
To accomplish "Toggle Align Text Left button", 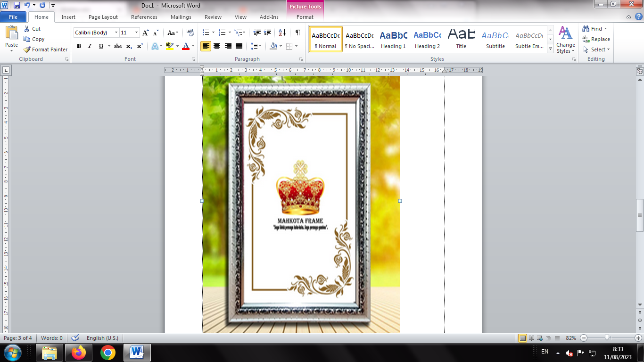I will click(x=206, y=46).
